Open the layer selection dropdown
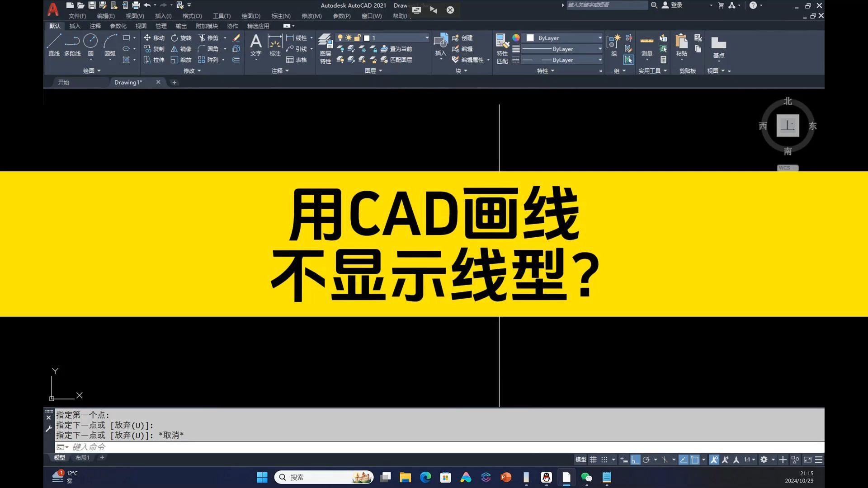This screenshot has height=488, width=868. click(382, 38)
